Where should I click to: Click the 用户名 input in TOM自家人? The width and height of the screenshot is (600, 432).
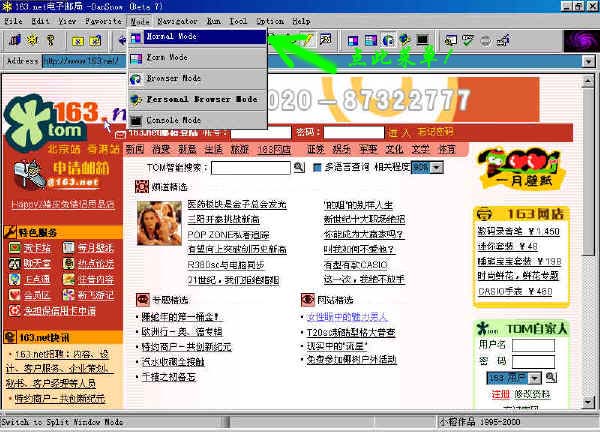[x=533, y=345]
